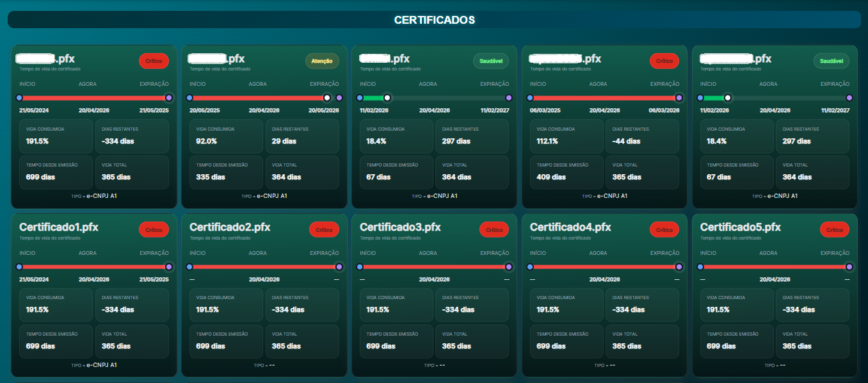Click 191.5% value in Certificado1.pfx card
The height and width of the screenshot is (383, 868).
pyautogui.click(x=38, y=309)
